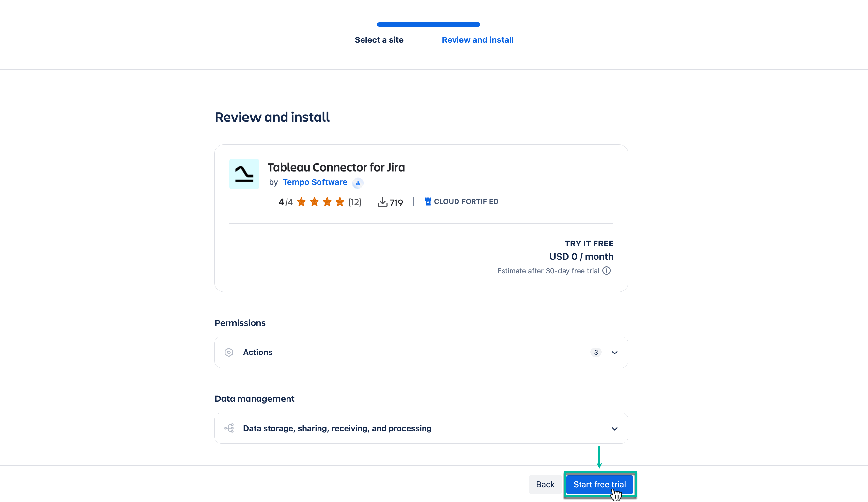Viewport: 868px width, 502px height.
Task: Click the (12) reviews count
Action: click(354, 202)
